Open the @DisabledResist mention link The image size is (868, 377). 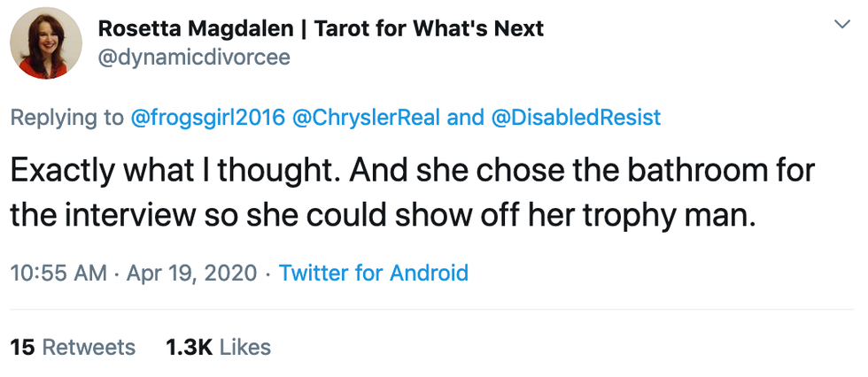coord(575,118)
